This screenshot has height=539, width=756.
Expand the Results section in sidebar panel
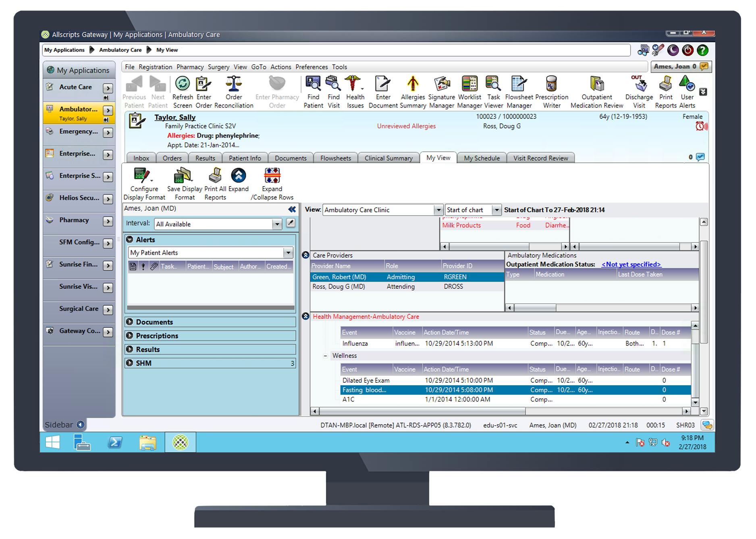130,349
